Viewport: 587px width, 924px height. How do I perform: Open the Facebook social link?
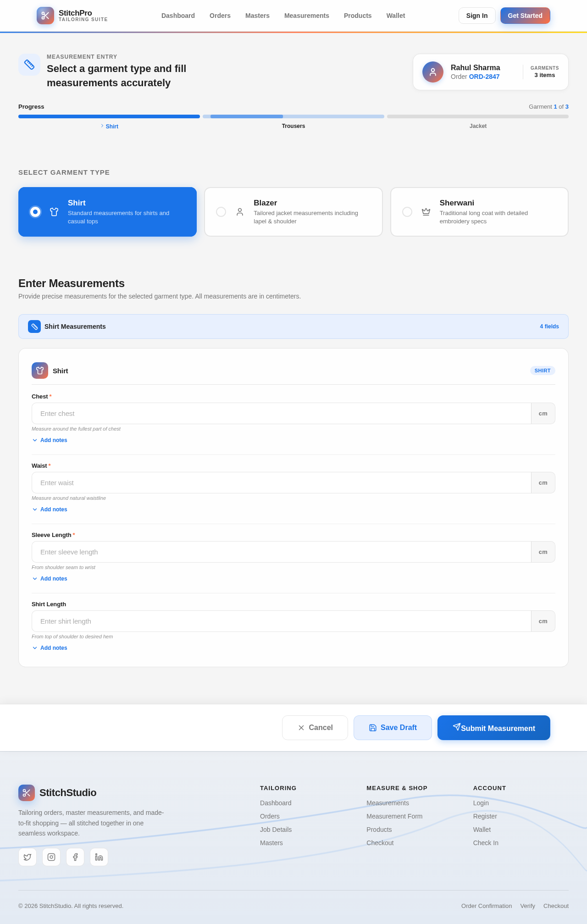[x=75, y=857]
